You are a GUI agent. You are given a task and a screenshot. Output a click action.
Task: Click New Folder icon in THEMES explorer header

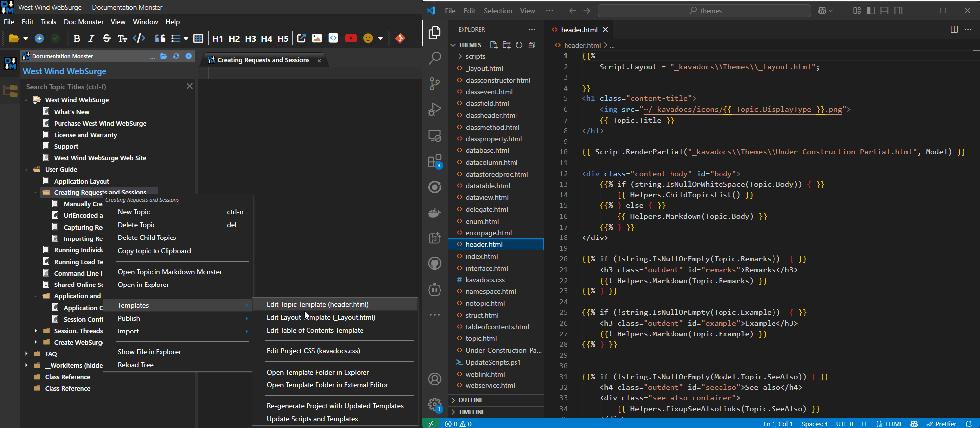coord(506,45)
